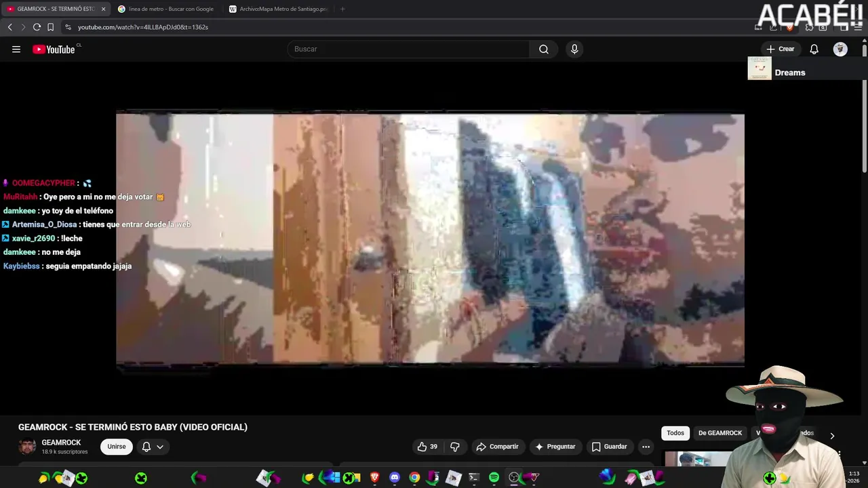868x488 pixels.
Task: Click the Dreams album cover thumbnail
Action: pyautogui.click(x=759, y=68)
